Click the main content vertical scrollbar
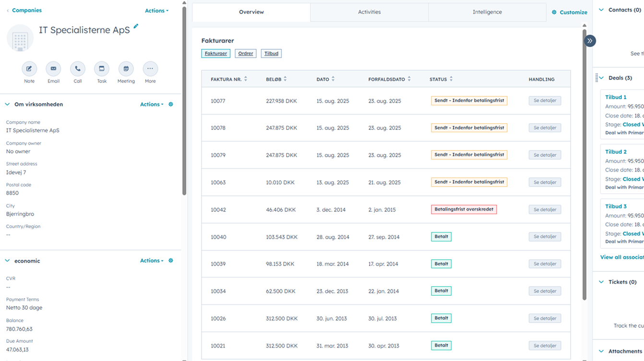The height and width of the screenshot is (361, 644). click(x=584, y=168)
